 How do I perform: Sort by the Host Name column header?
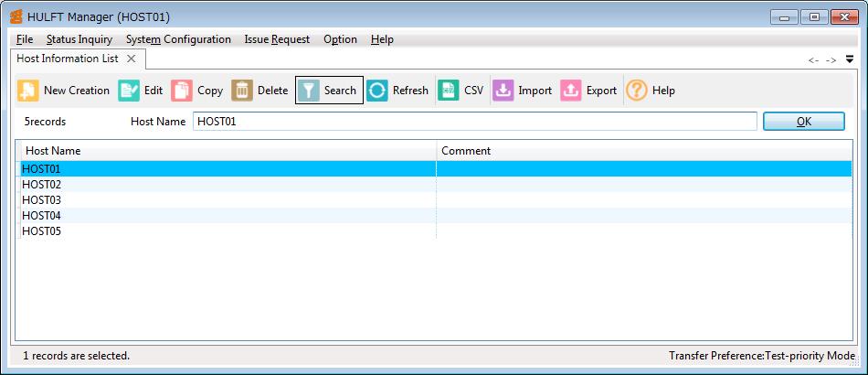228,151
